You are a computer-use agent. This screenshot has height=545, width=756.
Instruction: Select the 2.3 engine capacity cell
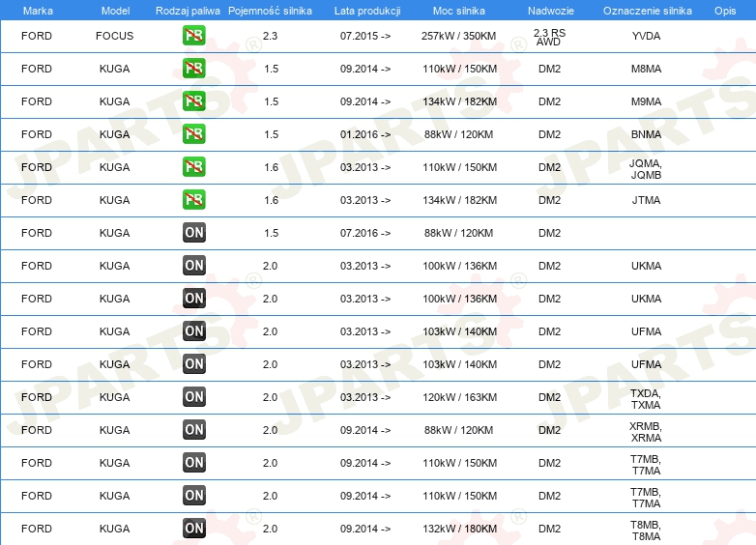tap(270, 36)
